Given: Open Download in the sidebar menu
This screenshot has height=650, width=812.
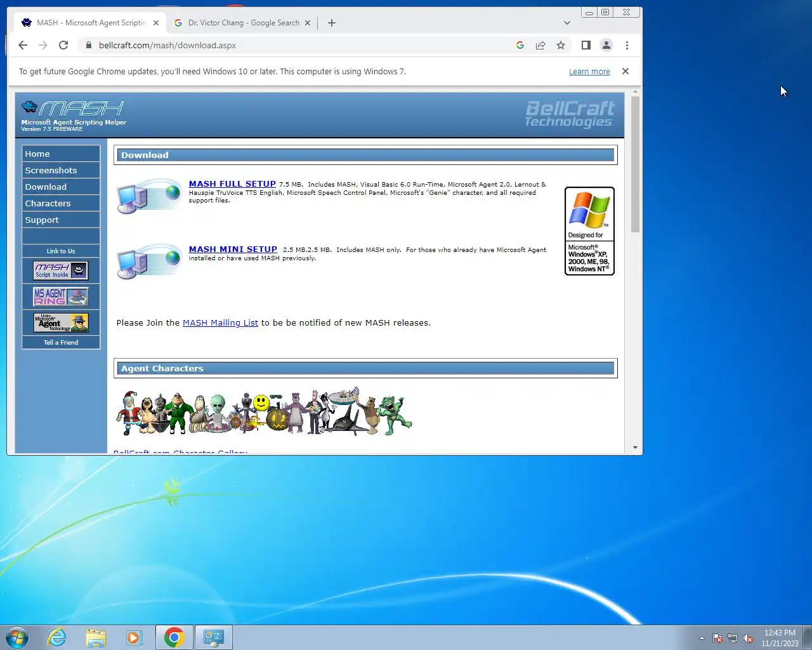Looking at the screenshot, I should pyautogui.click(x=61, y=187).
